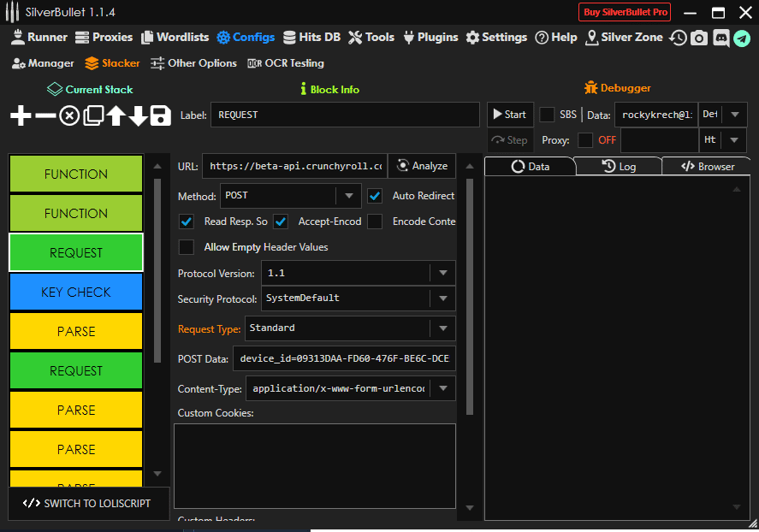
Task: Open the Tools section
Action: click(371, 38)
